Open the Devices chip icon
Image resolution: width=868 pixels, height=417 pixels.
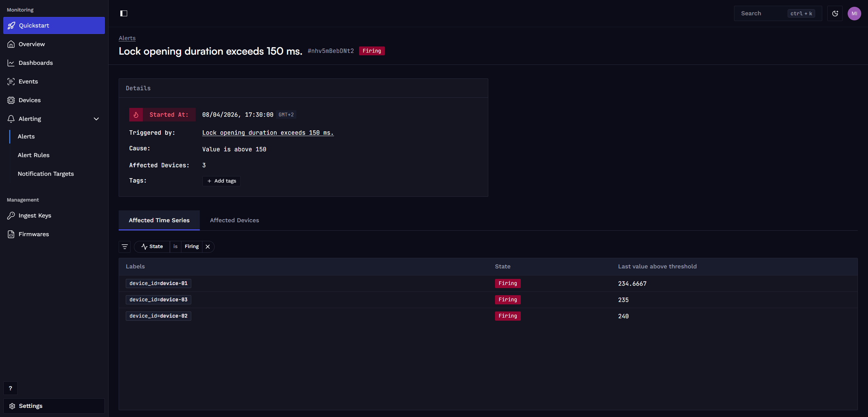click(11, 100)
